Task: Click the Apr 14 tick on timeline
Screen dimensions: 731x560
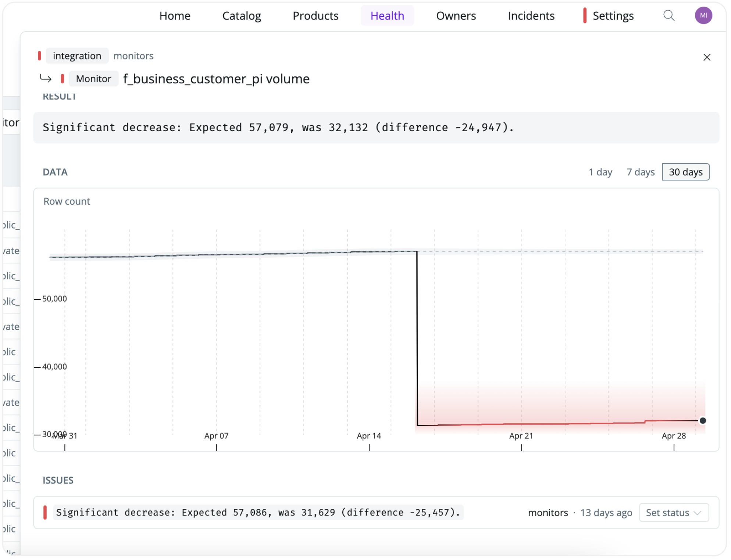Action: [x=369, y=446]
